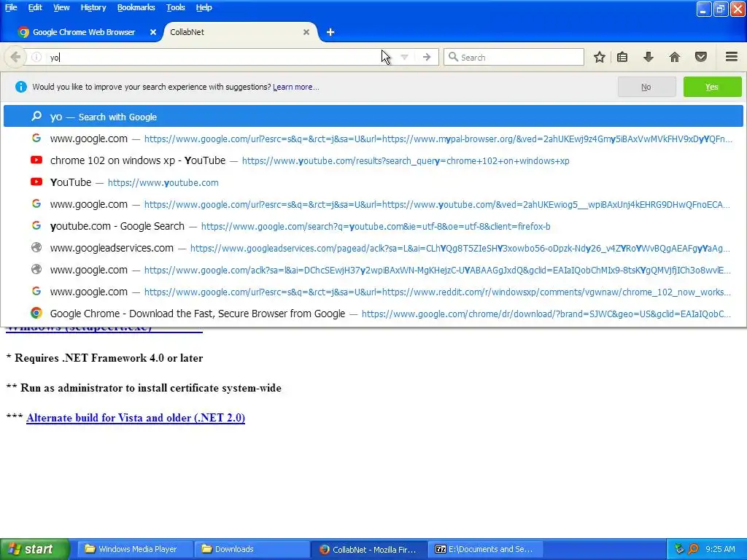Open the Edit menu
The image size is (747, 560).
pos(35,7)
